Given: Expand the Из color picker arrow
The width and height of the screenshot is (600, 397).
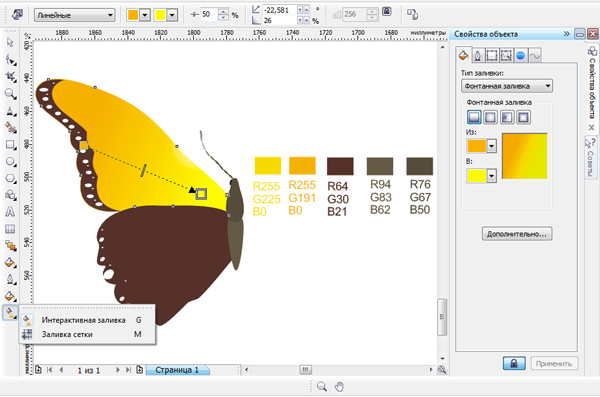Looking at the screenshot, I should point(492,146).
